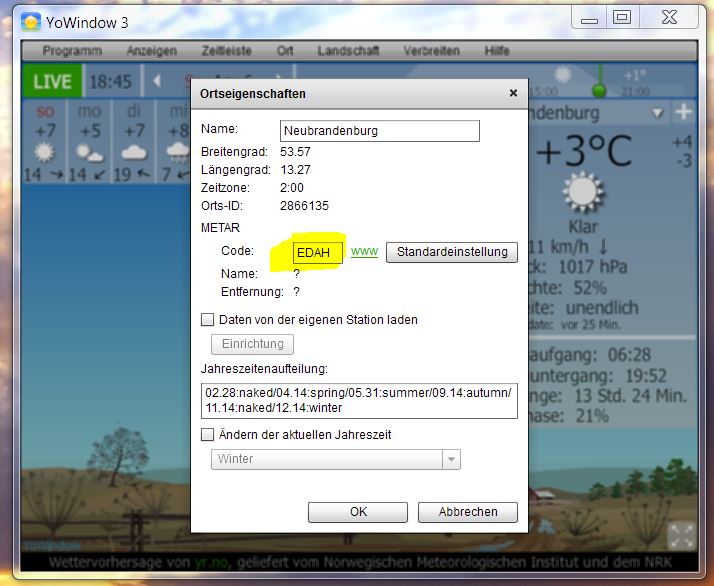Check Ändern der aktuellen Jahreszeit
Viewport: 714px width, 586px height.
[208, 435]
